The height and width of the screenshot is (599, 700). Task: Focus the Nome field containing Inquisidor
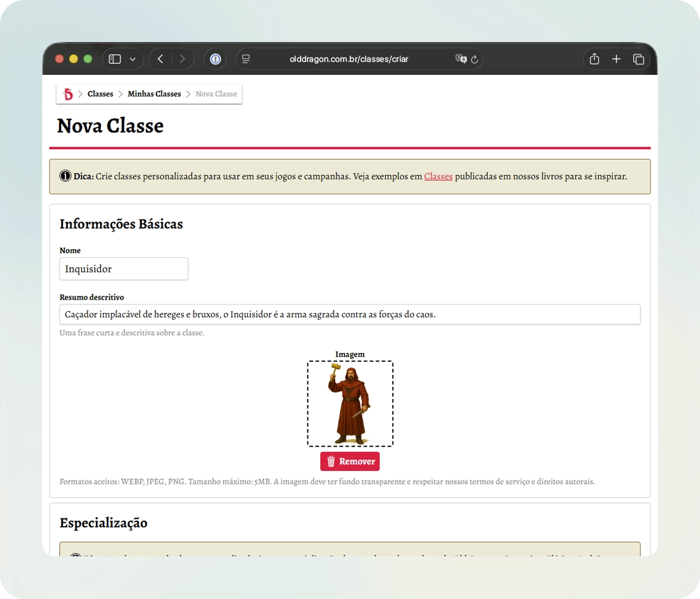[124, 269]
